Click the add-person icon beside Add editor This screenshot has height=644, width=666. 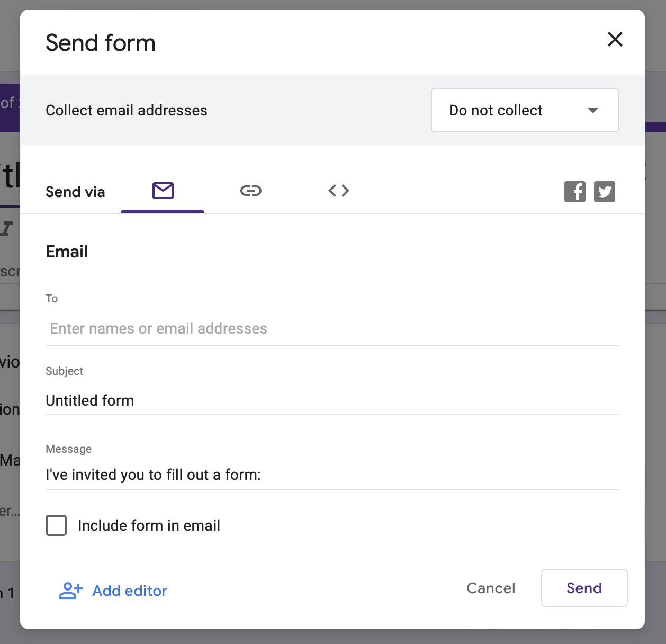pos(71,591)
